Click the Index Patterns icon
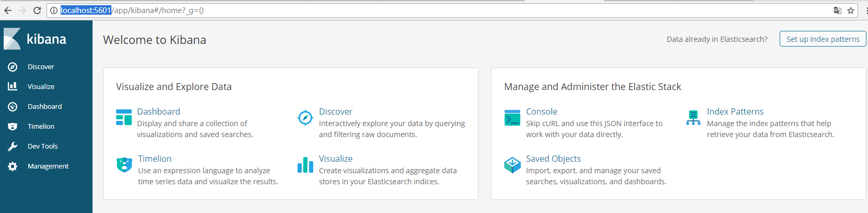The image size is (868, 213). (693, 118)
